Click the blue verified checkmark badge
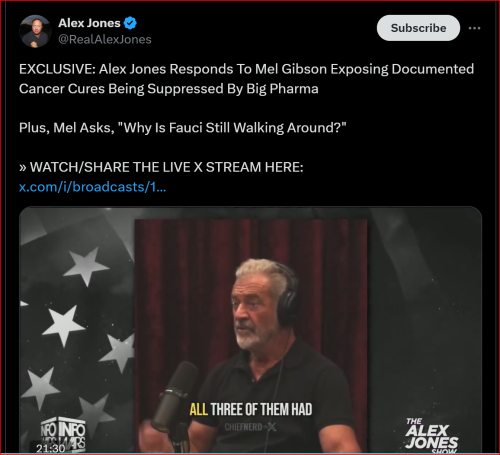The height and width of the screenshot is (455, 500). (130, 23)
